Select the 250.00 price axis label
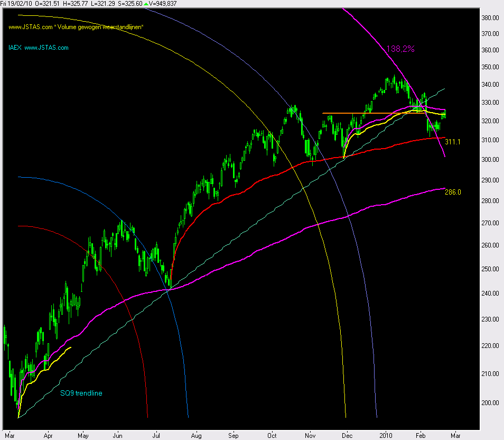 click(x=491, y=269)
